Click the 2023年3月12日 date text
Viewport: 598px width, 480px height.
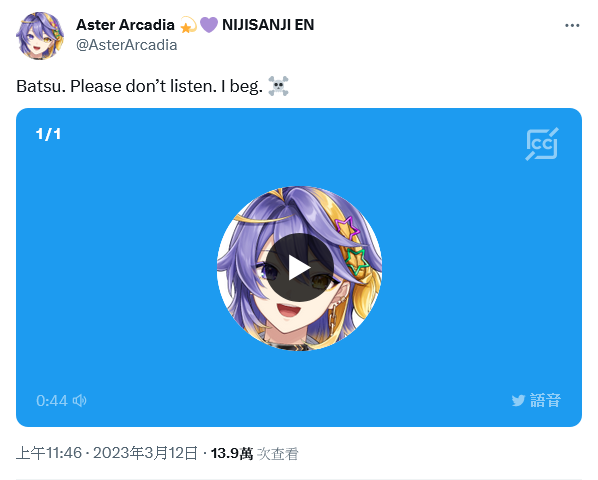[145, 453]
